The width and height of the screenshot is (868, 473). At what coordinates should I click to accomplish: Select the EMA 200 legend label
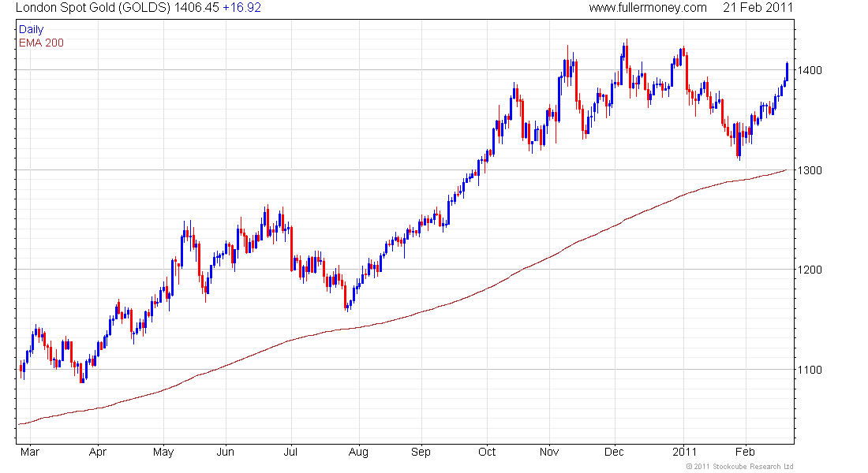41,43
